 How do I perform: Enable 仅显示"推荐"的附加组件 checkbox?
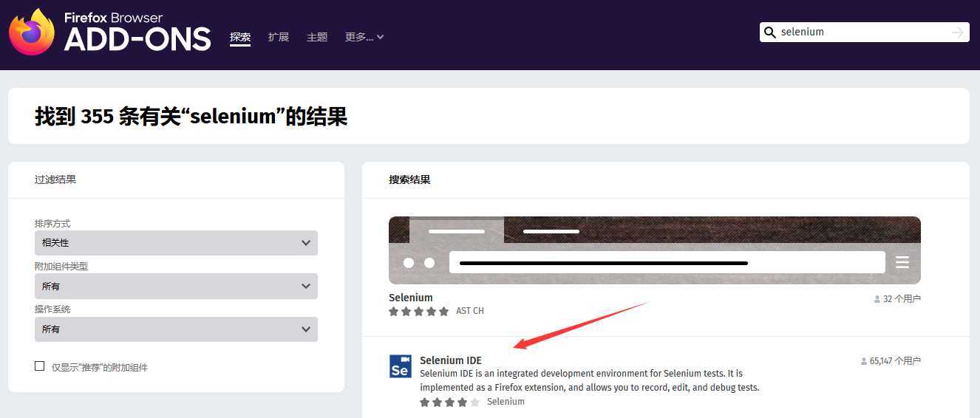[x=40, y=366]
